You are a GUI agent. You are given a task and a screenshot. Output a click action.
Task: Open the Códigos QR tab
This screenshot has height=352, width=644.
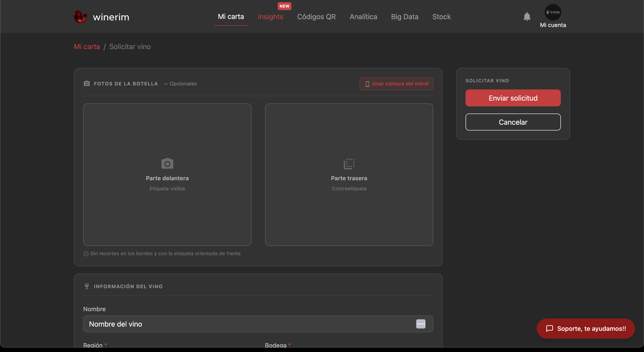click(x=316, y=17)
